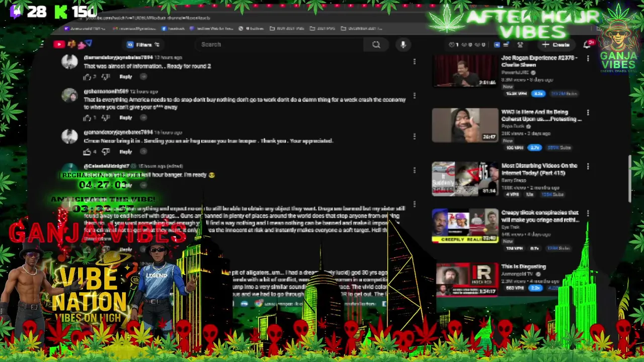Open the 'This Is Disgusting' video title
Viewport: 644px width, 362px height.
click(523, 266)
